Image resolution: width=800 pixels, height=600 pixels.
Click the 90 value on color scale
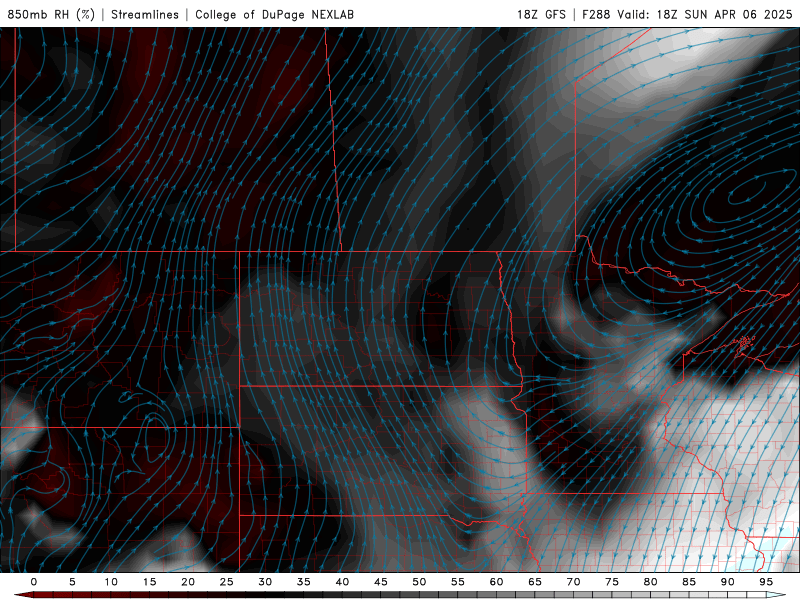pos(727,582)
